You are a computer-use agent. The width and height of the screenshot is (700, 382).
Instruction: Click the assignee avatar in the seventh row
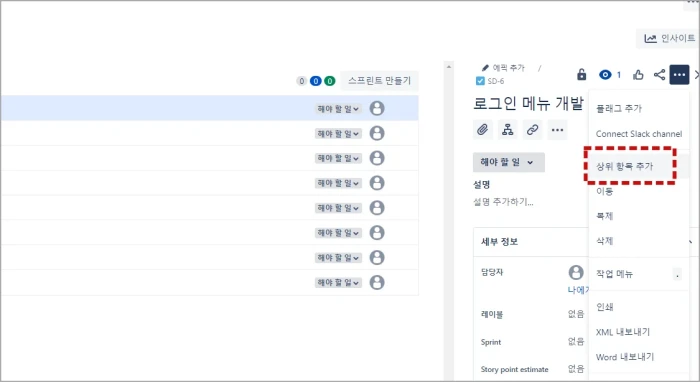click(x=377, y=257)
